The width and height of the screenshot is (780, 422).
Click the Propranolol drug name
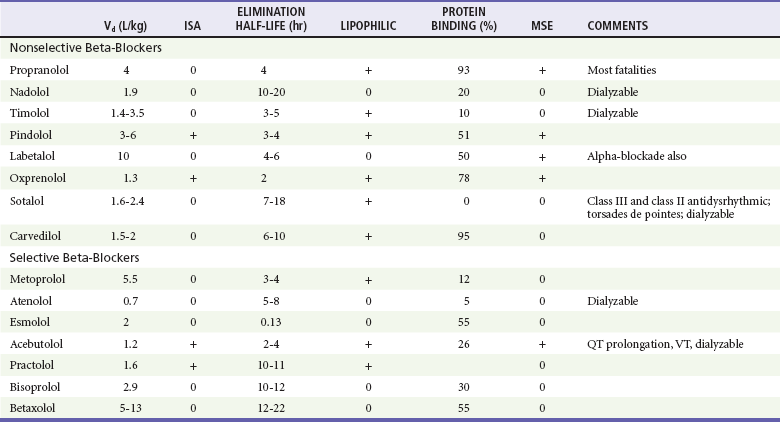click(36, 71)
